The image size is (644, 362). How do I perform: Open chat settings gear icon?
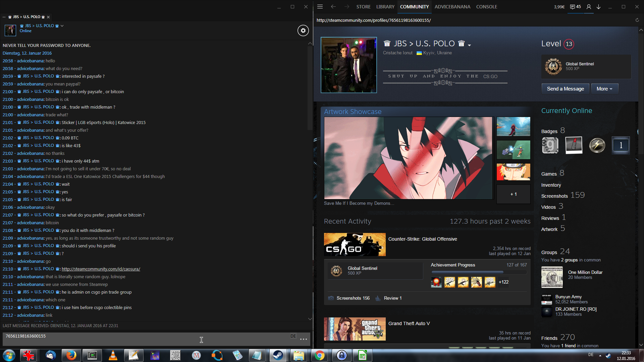303,31
